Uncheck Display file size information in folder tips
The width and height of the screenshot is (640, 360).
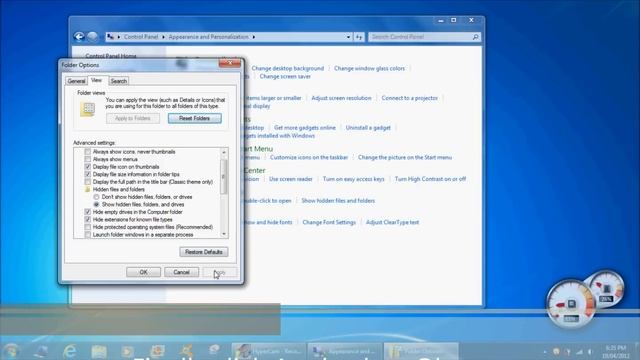tap(87, 174)
